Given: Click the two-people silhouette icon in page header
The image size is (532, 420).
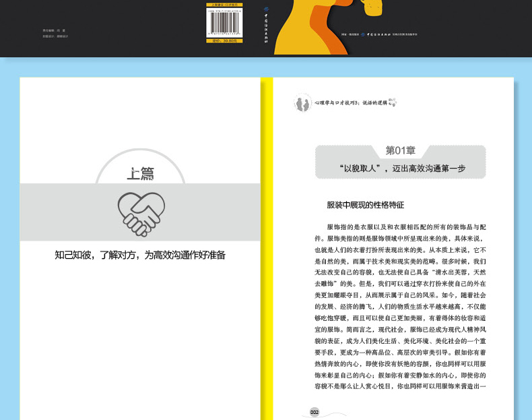Looking at the screenshot, I should 302,104.
